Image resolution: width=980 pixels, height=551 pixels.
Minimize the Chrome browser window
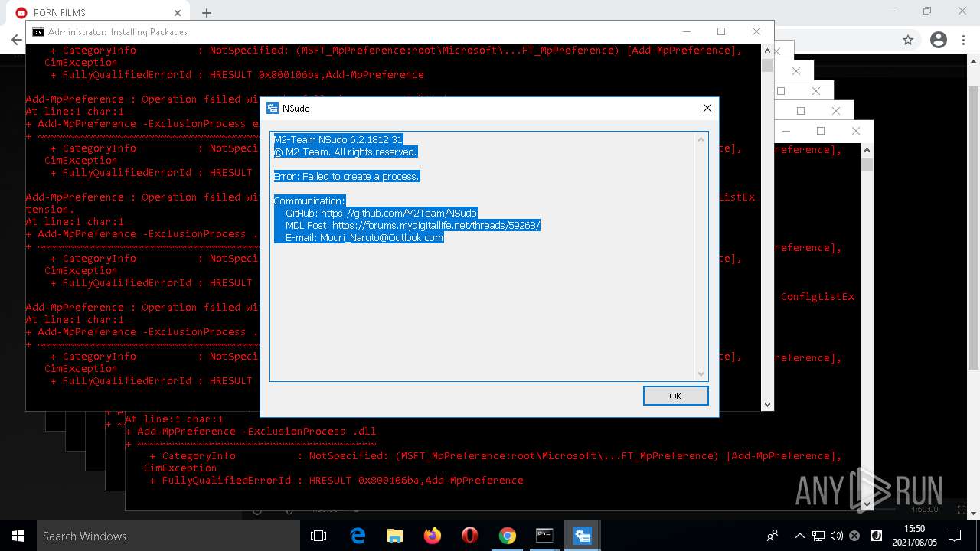[x=893, y=11]
